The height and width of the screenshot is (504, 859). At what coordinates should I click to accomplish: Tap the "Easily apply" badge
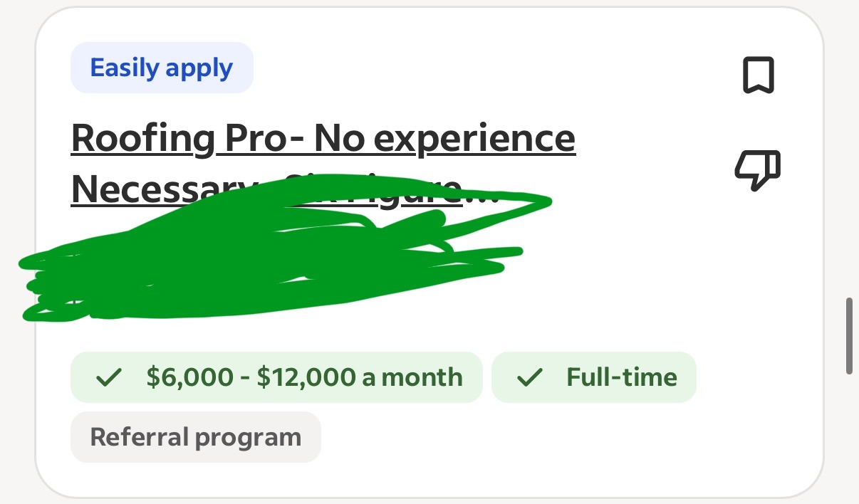point(162,68)
